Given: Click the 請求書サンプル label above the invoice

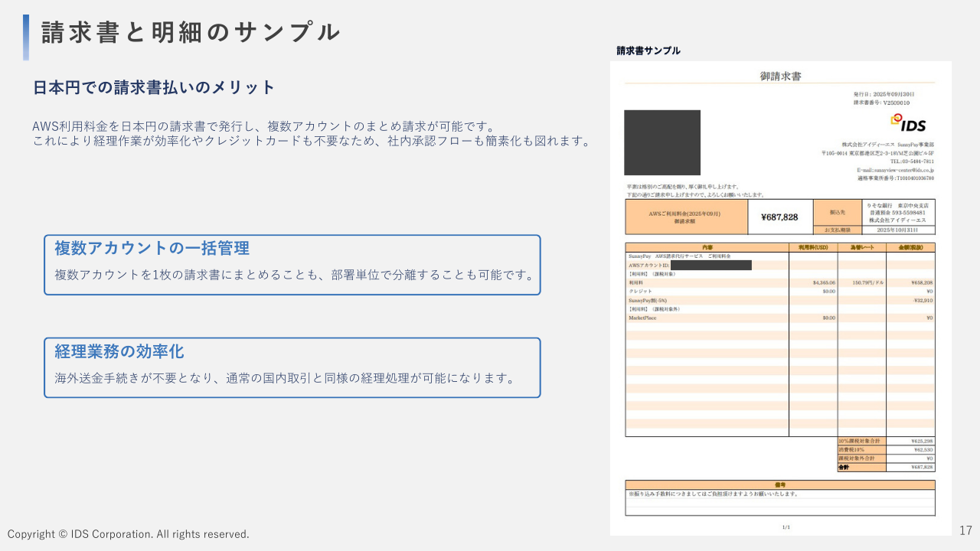Looking at the screenshot, I should (647, 51).
